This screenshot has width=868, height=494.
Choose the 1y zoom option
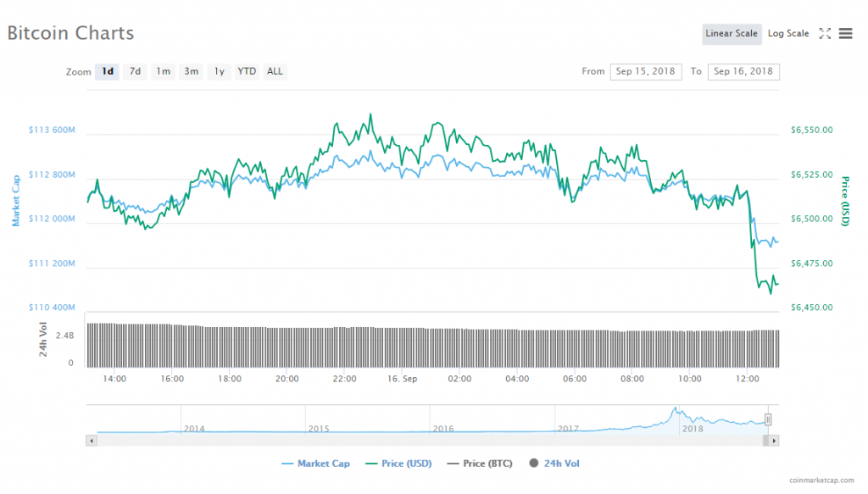coord(219,72)
